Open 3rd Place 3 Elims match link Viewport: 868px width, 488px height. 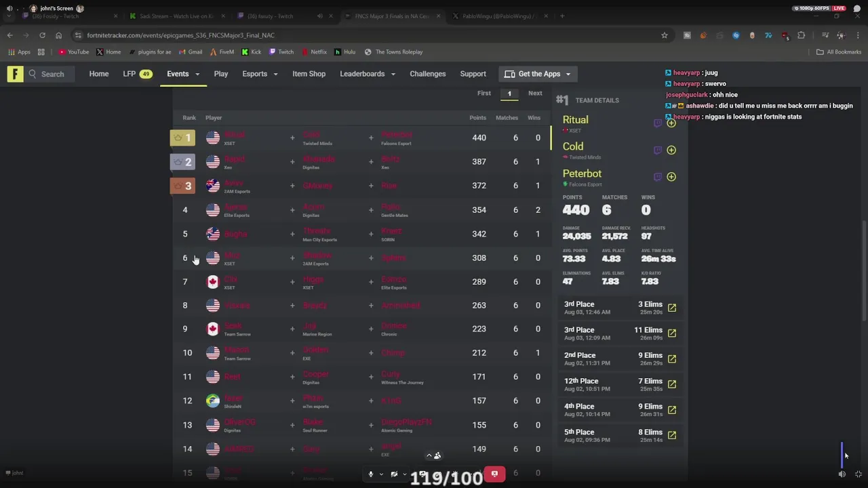(672, 308)
